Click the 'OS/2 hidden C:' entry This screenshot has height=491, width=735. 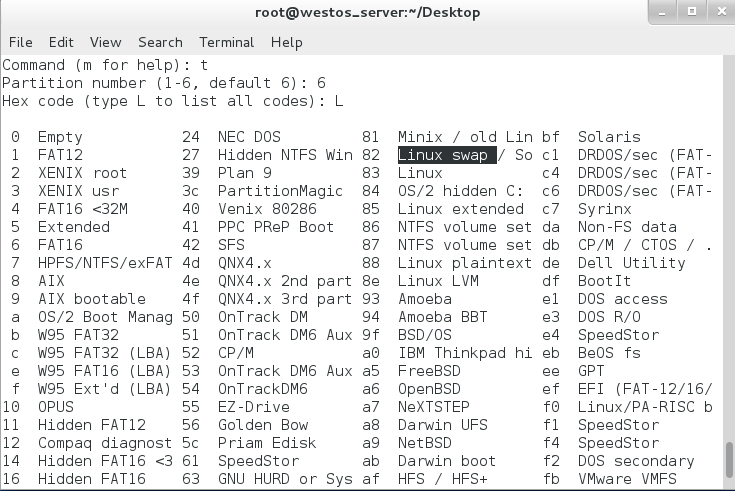(x=460, y=191)
